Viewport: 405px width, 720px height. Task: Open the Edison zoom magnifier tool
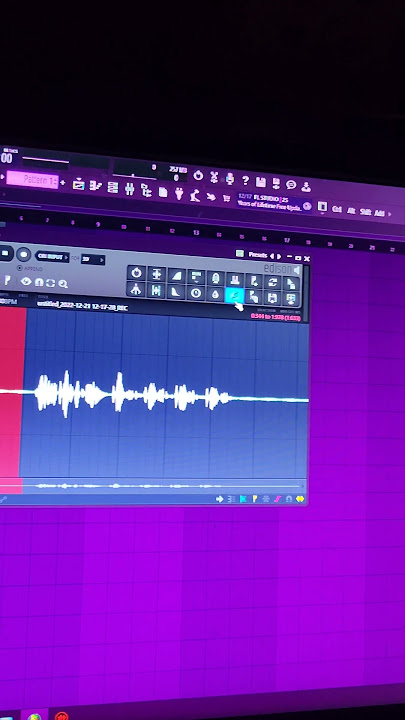[63, 284]
